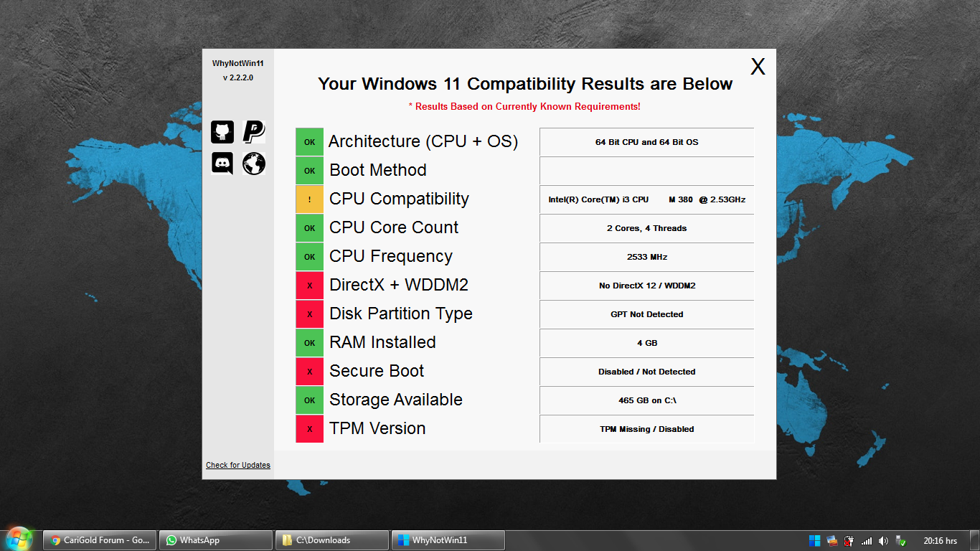
Task: Click the yellow warning badge for CPU Compatibility
Action: click(x=309, y=199)
